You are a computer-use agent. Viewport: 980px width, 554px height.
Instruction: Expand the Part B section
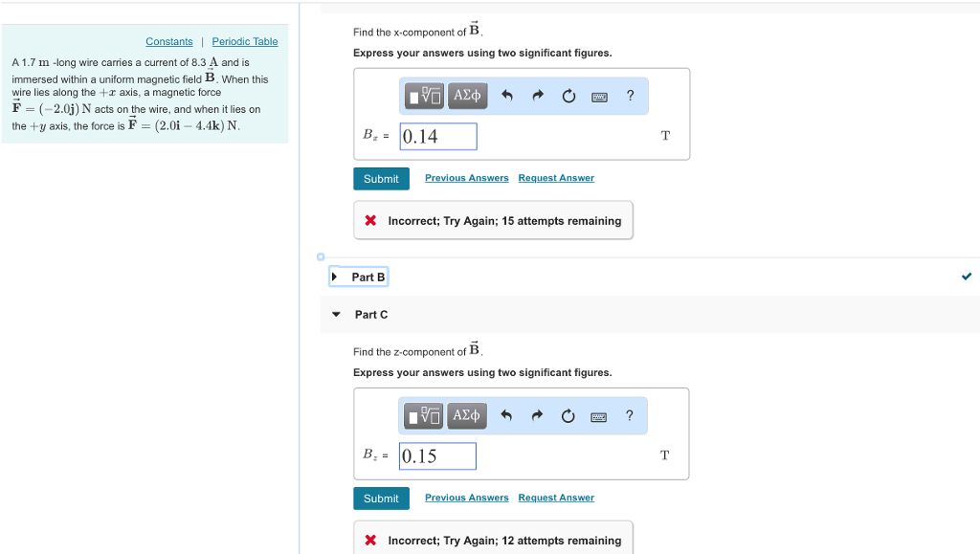pyautogui.click(x=358, y=277)
